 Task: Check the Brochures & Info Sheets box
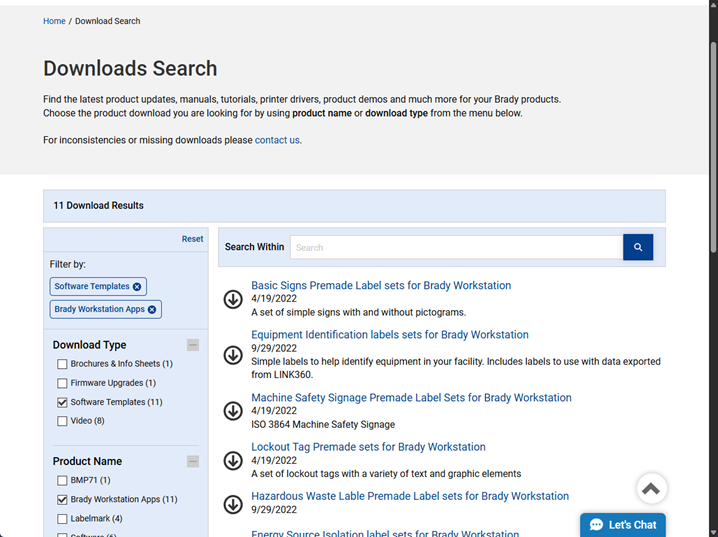(62, 364)
